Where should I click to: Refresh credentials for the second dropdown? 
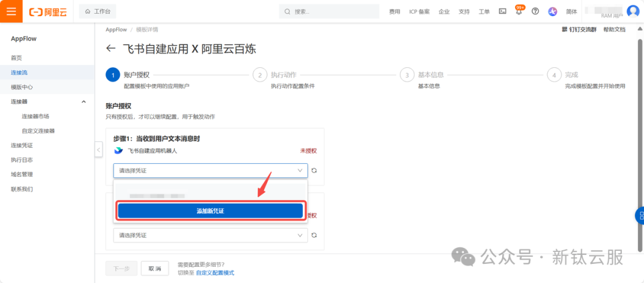pos(314,235)
